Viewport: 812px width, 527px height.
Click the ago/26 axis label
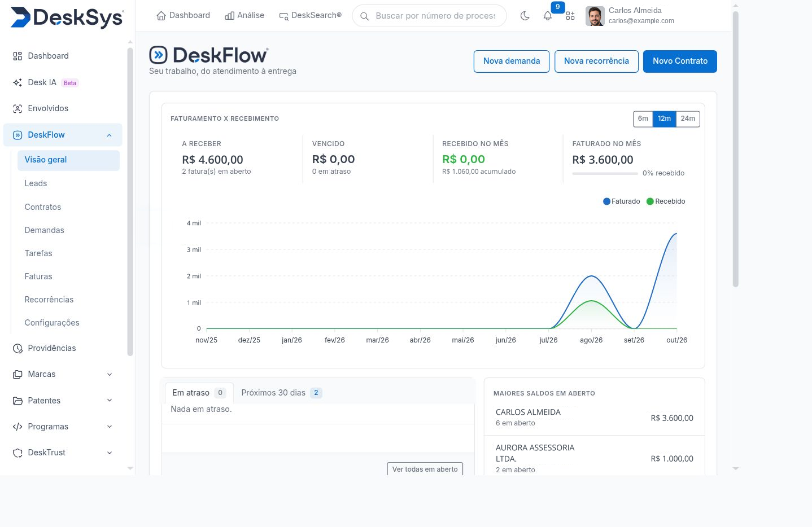(591, 340)
